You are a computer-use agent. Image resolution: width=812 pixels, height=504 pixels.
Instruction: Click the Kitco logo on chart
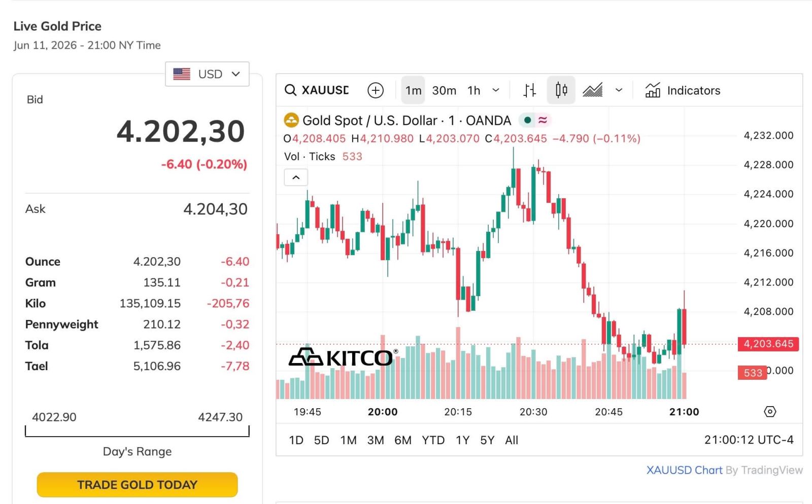click(343, 357)
